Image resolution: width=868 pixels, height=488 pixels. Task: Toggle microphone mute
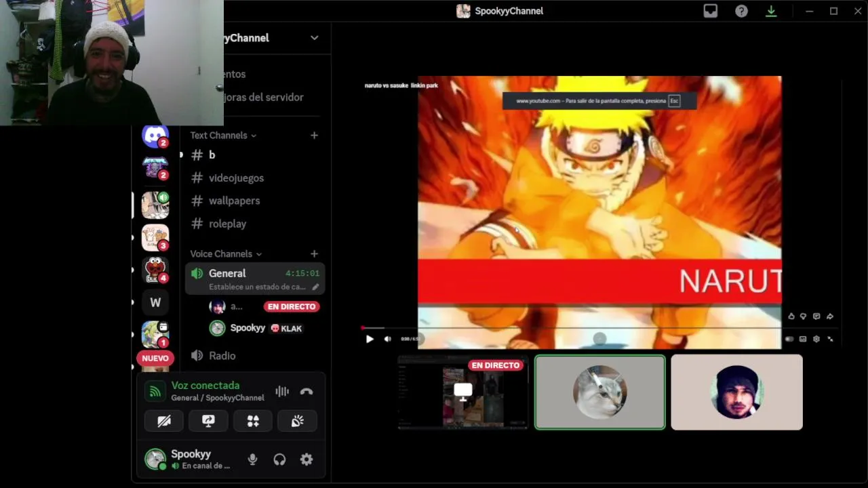252,460
